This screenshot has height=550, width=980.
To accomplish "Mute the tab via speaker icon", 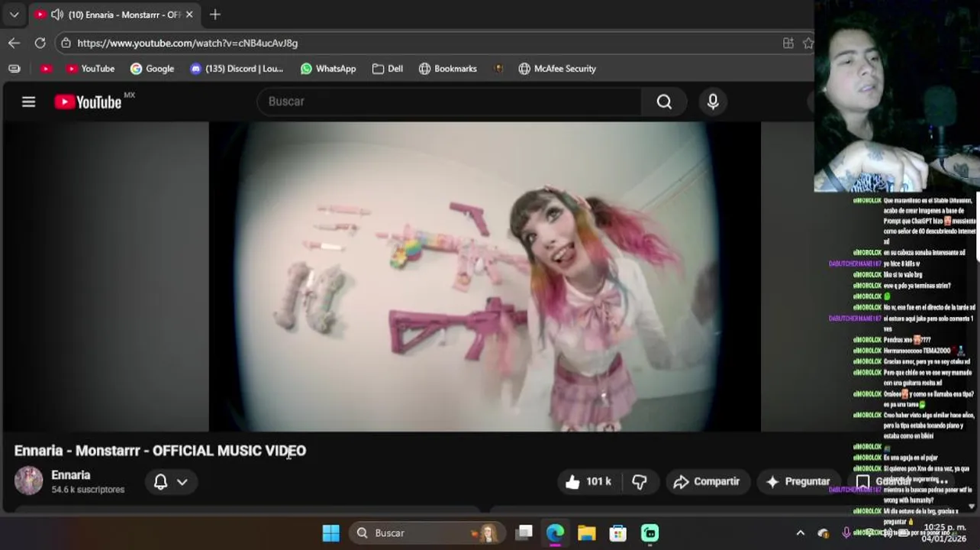I will [57, 15].
